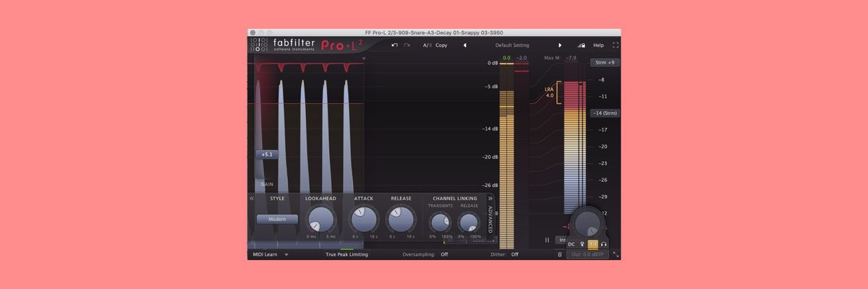Click the 0.0 peak level readout

(x=506, y=58)
